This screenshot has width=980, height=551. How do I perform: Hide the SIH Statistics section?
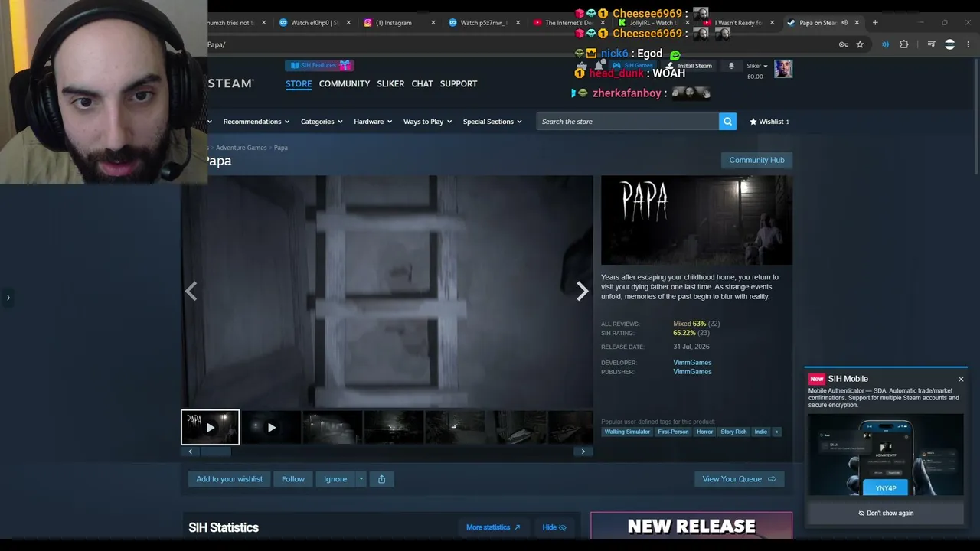click(554, 527)
